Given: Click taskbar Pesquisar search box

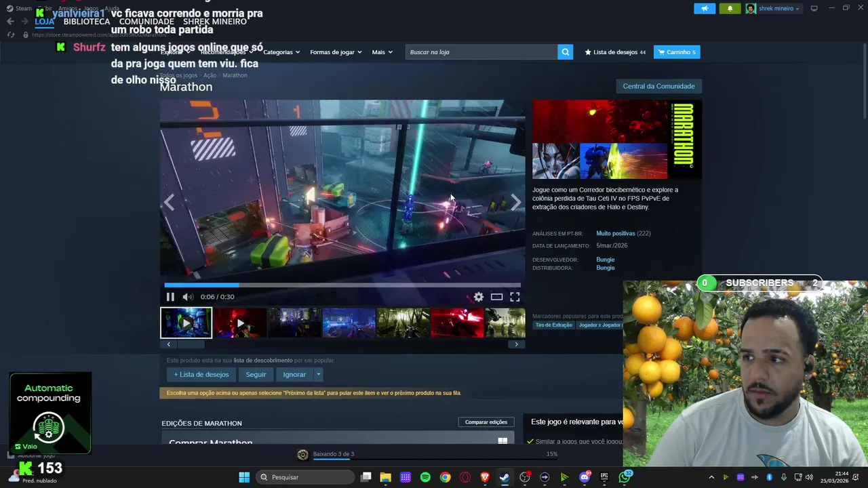Looking at the screenshot, I should 305,477.
